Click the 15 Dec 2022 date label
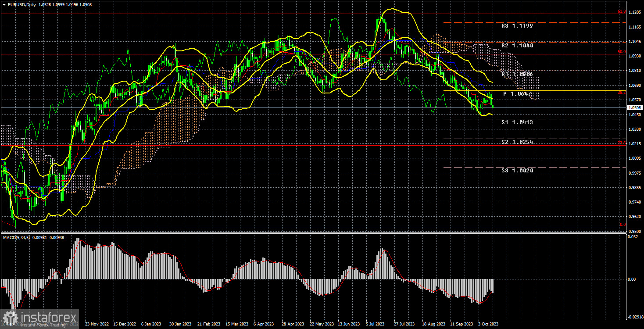Viewport: 644px width, 329px height. pos(124,324)
